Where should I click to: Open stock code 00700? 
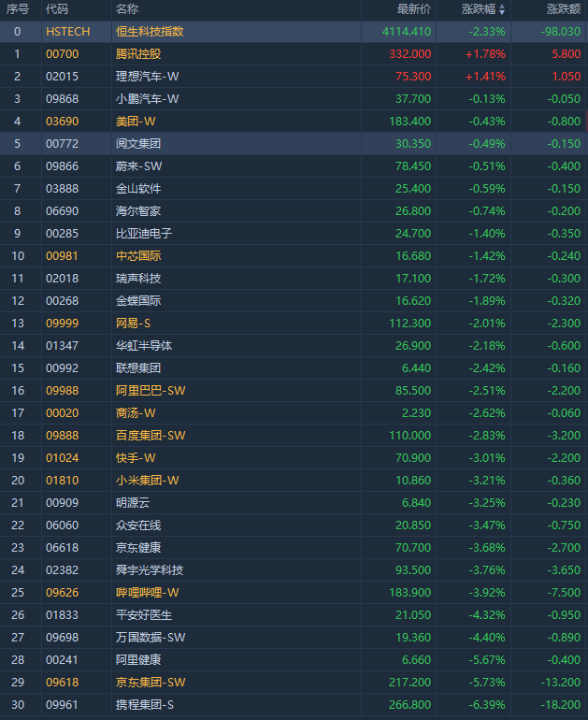coord(63,54)
